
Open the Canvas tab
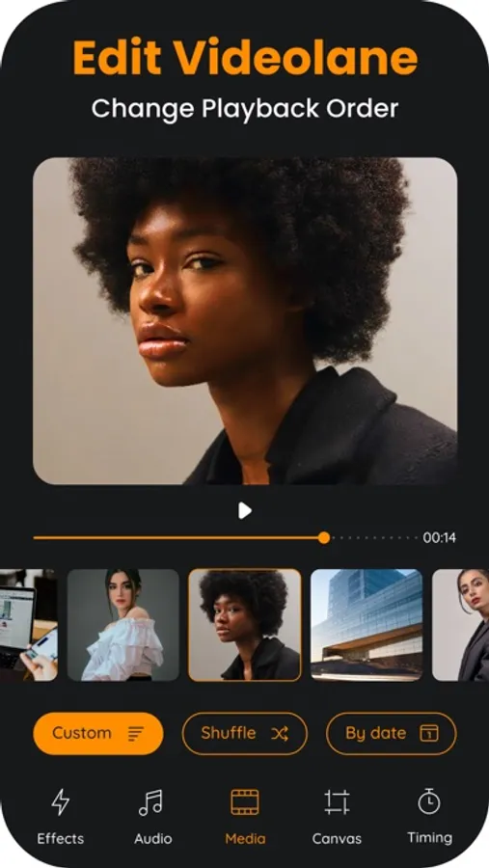337,817
